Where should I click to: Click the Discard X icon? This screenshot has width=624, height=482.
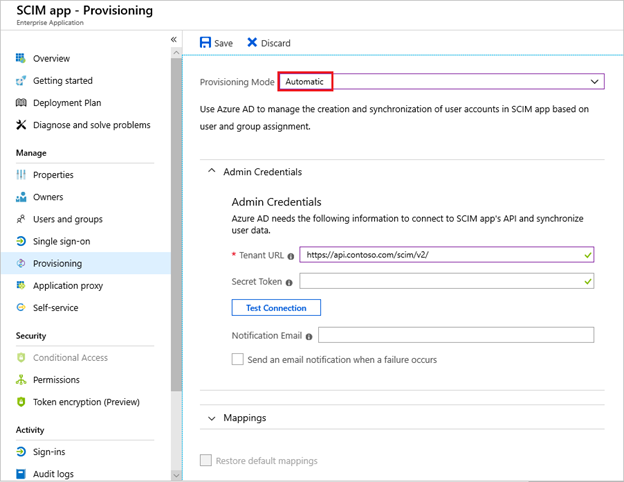click(252, 42)
